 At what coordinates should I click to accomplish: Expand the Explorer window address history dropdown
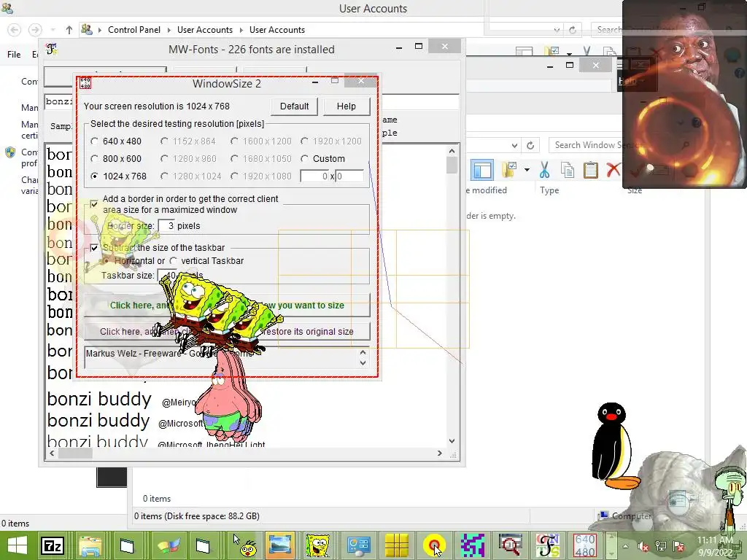tap(514, 145)
